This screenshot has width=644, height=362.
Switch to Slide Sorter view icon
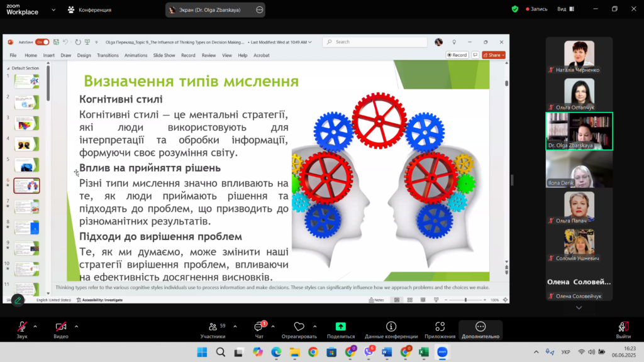pyautogui.click(x=410, y=300)
